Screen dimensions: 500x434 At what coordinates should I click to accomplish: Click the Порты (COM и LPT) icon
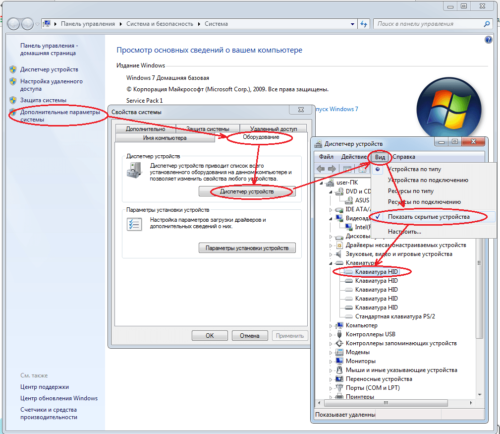(x=339, y=388)
